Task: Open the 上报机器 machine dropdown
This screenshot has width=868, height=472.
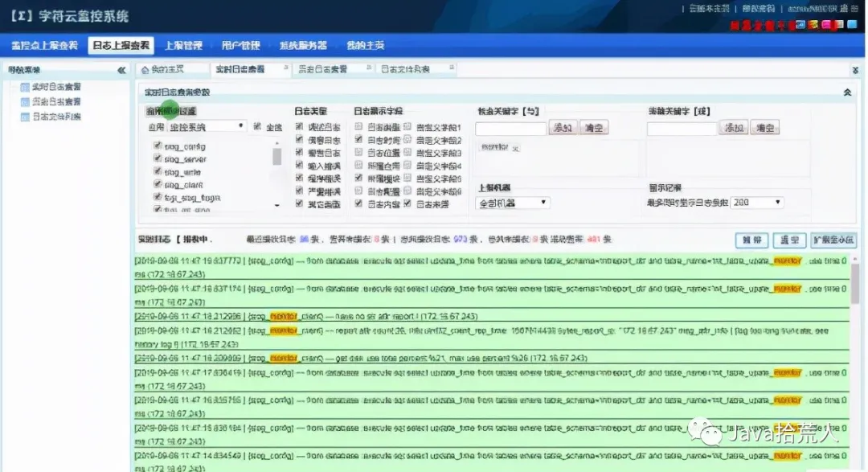Action: click(x=512, y=203)
